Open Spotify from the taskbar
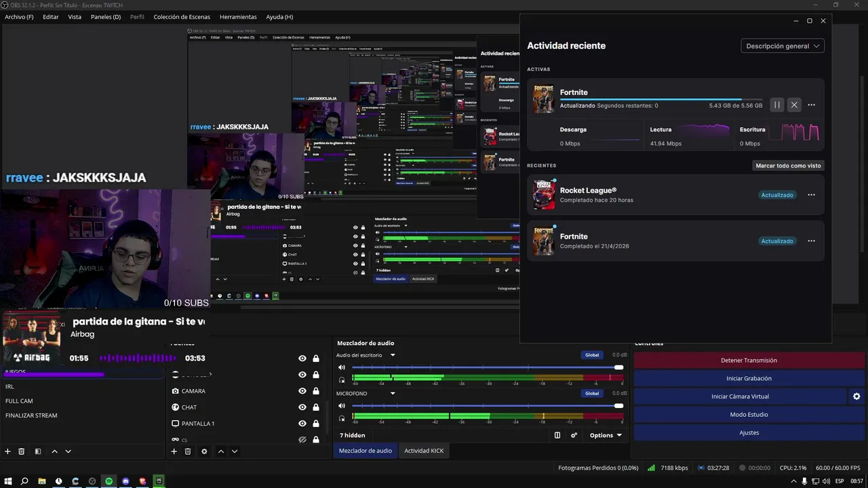The image size is (868, 488). click(x=108, y=481)
